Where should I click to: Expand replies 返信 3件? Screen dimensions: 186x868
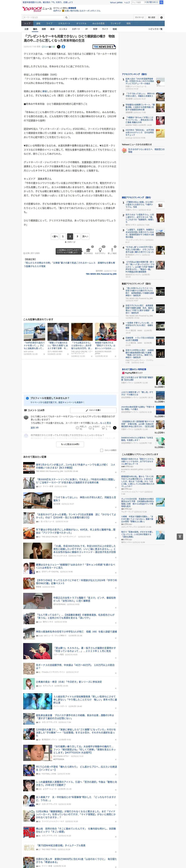(35, 428)
